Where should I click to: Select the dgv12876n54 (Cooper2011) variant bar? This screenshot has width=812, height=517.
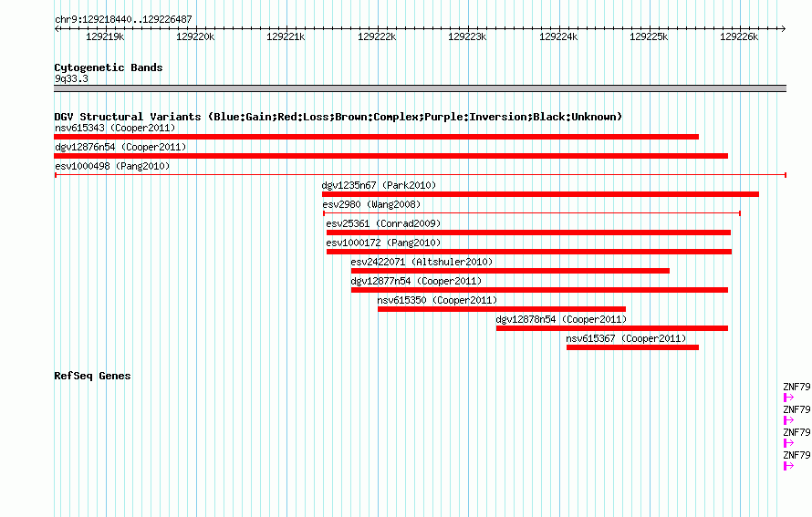click(x=391, y=156)
